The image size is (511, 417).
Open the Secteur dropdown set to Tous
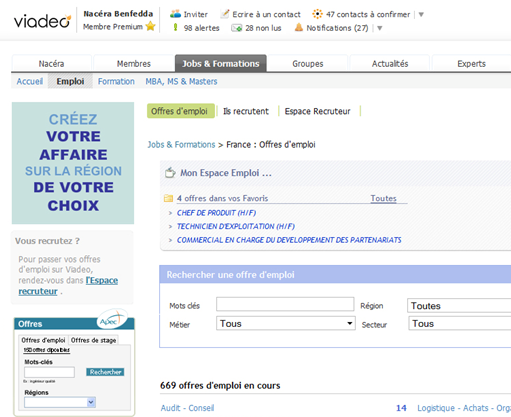tap(460, 323)
